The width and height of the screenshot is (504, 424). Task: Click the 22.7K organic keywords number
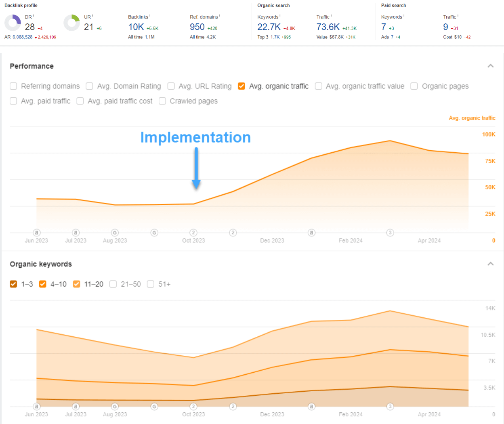269,27
